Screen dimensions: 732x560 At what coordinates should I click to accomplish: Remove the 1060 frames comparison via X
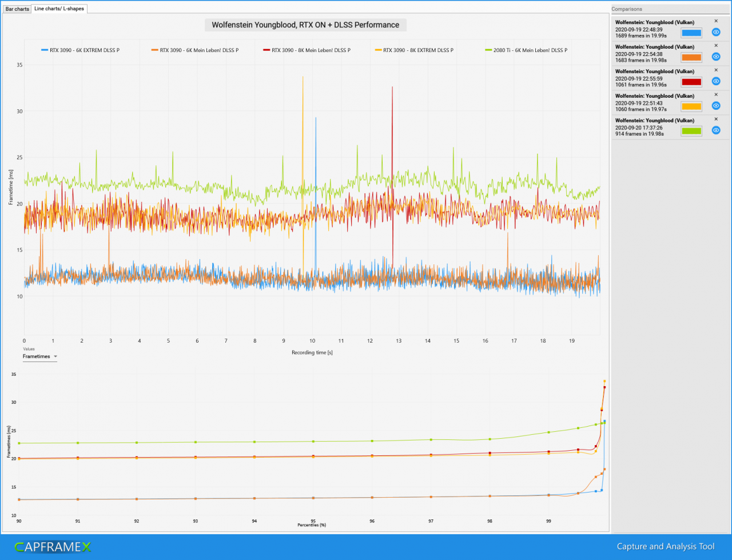716,94
